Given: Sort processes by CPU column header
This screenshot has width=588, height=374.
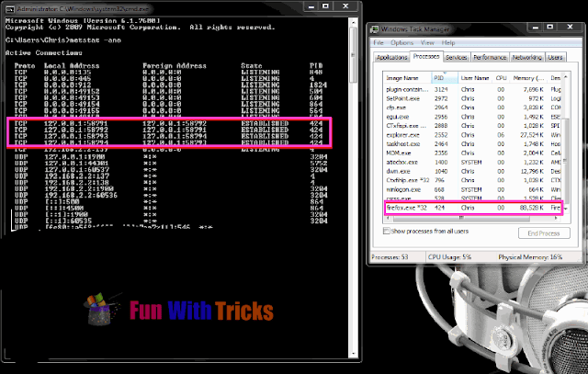Looking at the screenshot, I should 501,78.
